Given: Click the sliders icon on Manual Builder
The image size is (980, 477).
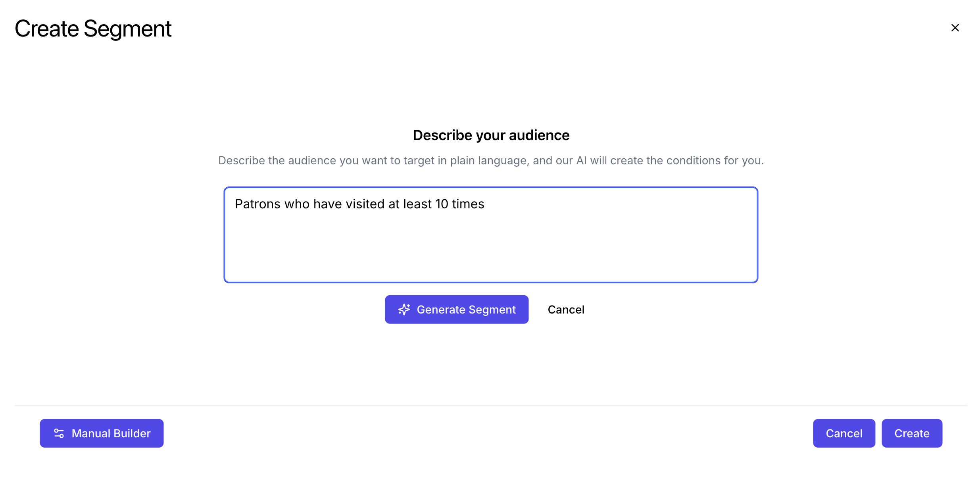Looking at the screenshot, I should click(x=59, y=433).
